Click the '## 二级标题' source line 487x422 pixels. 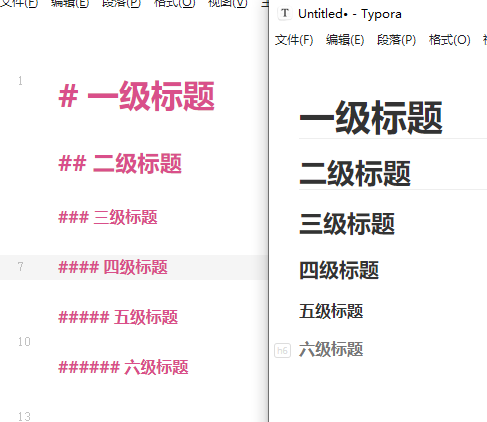(x=120, y=163)
